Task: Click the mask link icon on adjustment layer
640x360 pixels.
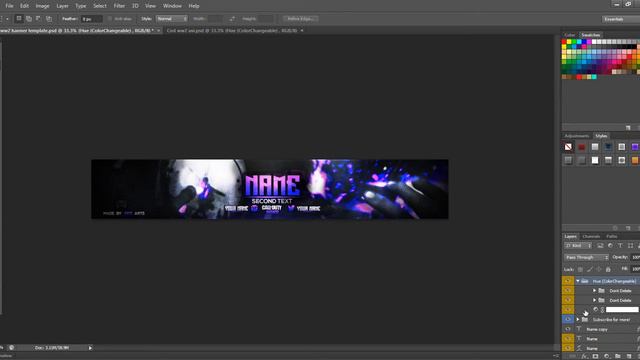Action: pos(602,310)
